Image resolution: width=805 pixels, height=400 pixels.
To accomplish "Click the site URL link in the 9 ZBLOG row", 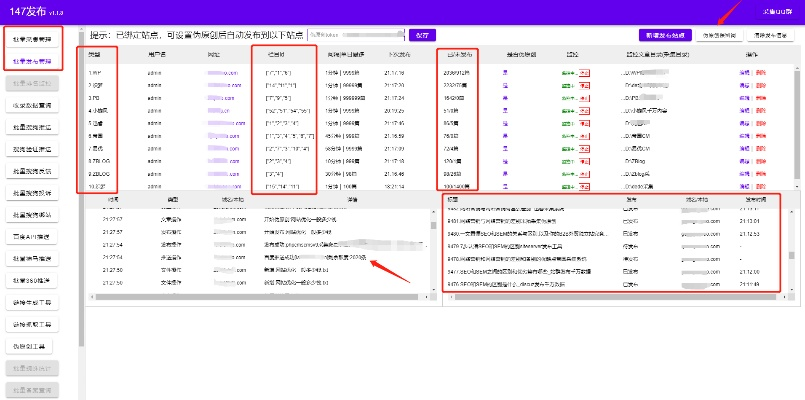I will pyautogui.click(x=224, y=174).
